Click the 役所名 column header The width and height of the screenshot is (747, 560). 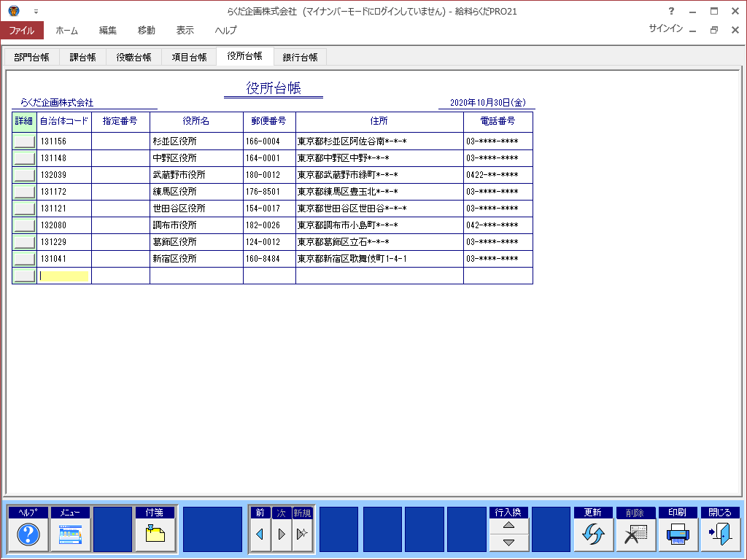tap(196, 122)
